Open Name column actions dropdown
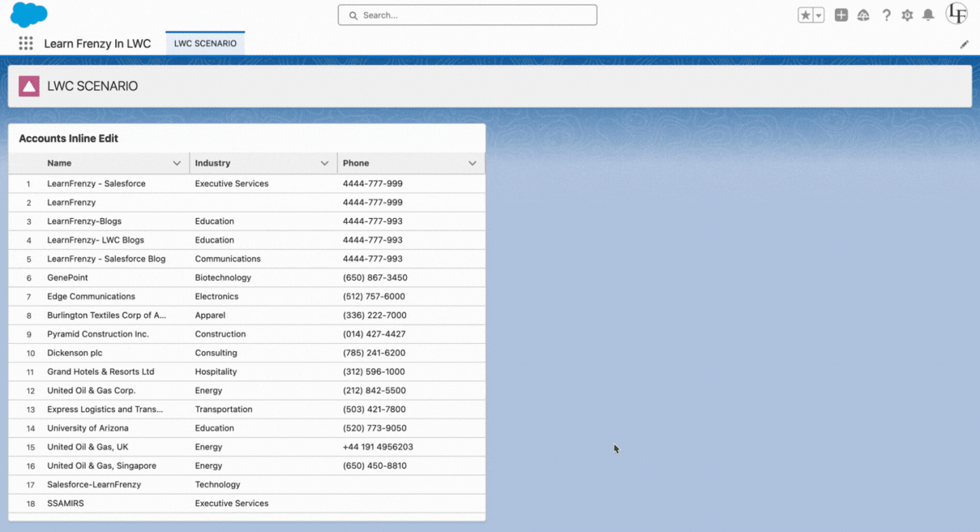The height and width of the screenshot is (532, 980). click(177, 163)
